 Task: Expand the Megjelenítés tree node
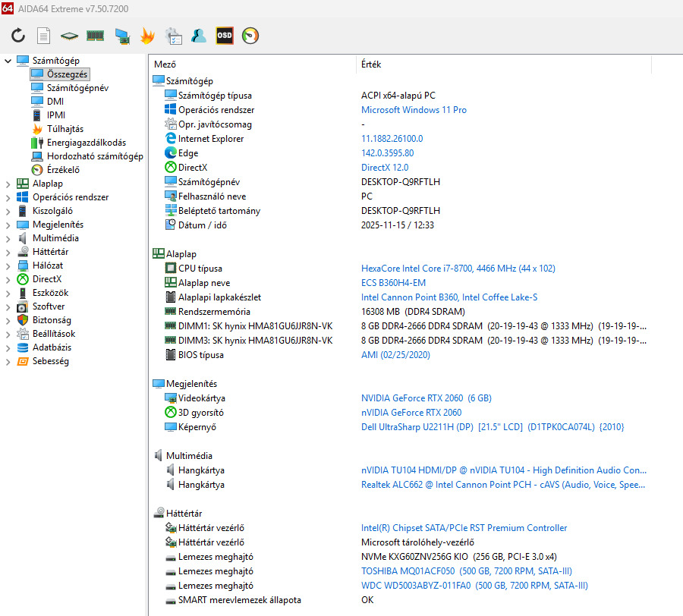point(8,225)
